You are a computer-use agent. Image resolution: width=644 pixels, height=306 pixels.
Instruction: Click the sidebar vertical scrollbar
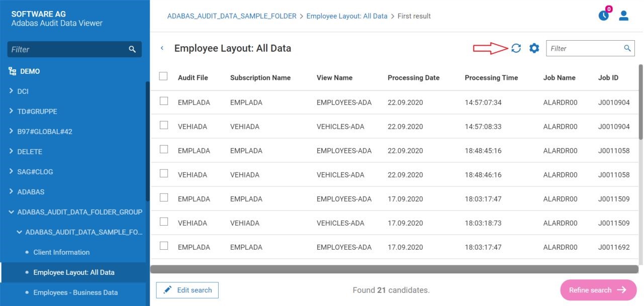tap(147, 141)
